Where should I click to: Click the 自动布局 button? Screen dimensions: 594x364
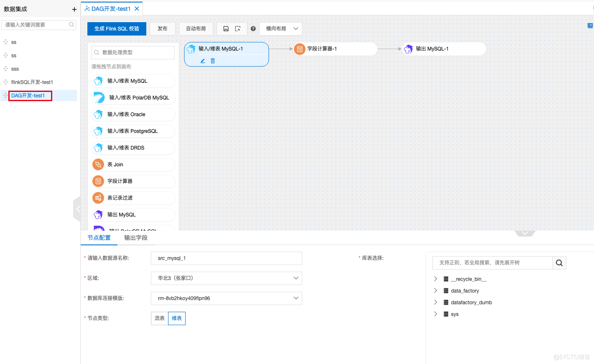pos(196,29)
